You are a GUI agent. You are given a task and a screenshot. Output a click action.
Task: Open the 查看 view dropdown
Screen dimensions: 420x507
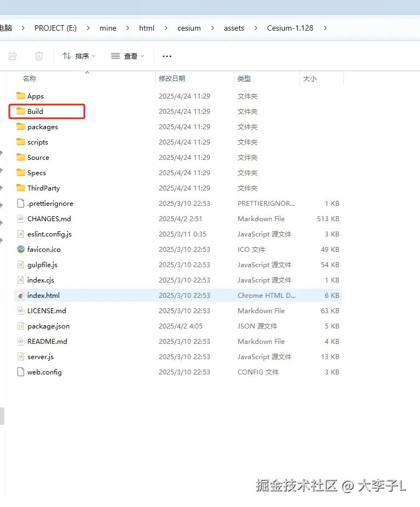click(128, 56)
